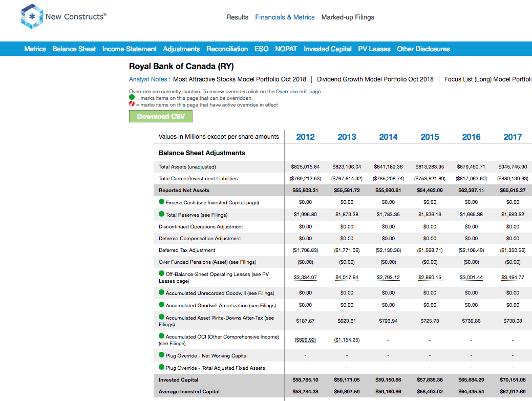
Task: Click the 2015 Asset Write-Downs value $725.73
Action: pyautogui.click(x=430, y=321)
